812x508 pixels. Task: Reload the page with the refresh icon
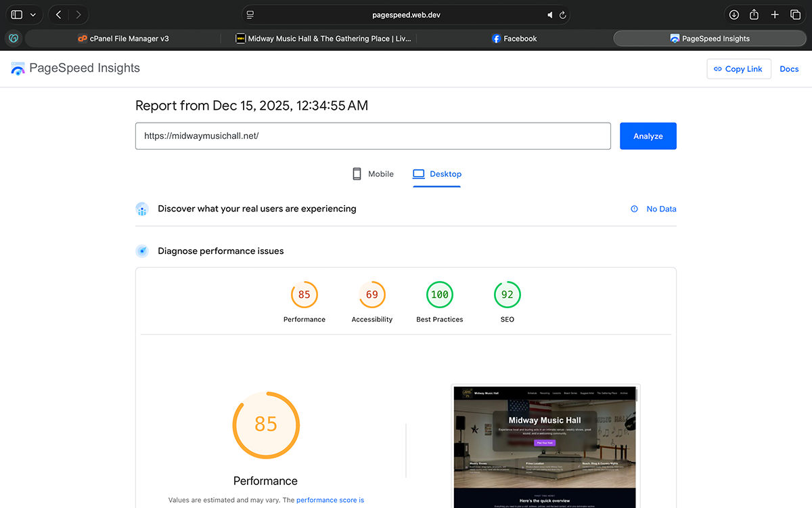coord(562,14)
